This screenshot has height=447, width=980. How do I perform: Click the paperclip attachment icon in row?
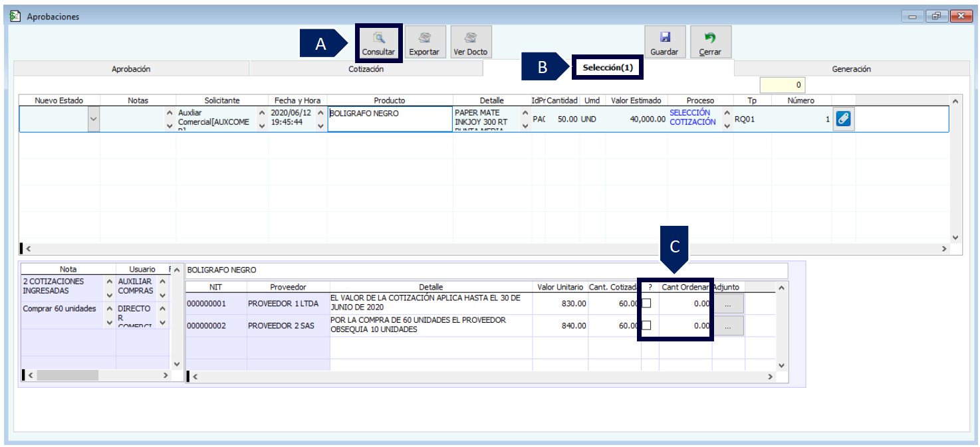point(843,119)
